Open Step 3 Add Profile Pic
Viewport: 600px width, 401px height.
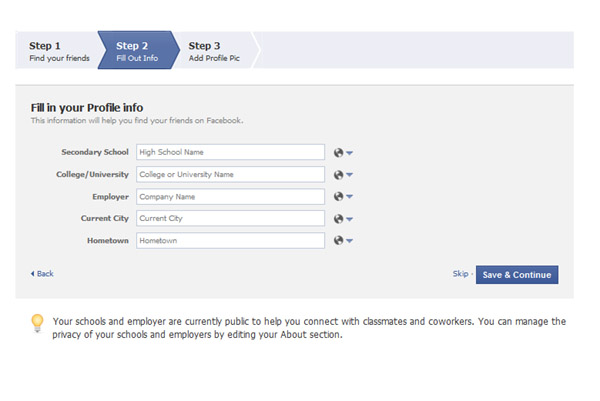coord(214,51)
